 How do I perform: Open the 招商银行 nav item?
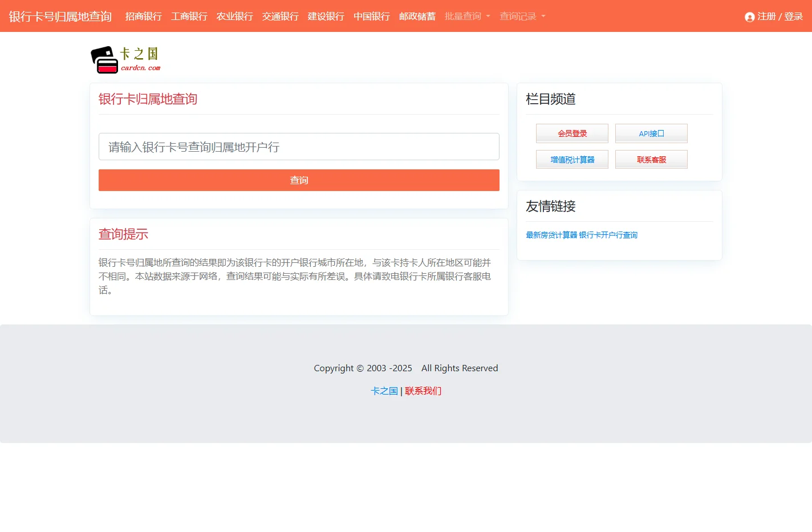click(x=144, y=17)
